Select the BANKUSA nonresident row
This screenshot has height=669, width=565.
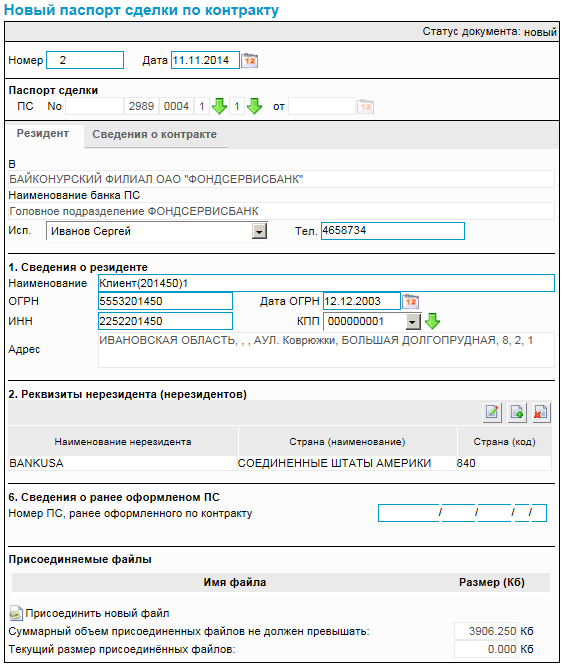click(280, 463)
